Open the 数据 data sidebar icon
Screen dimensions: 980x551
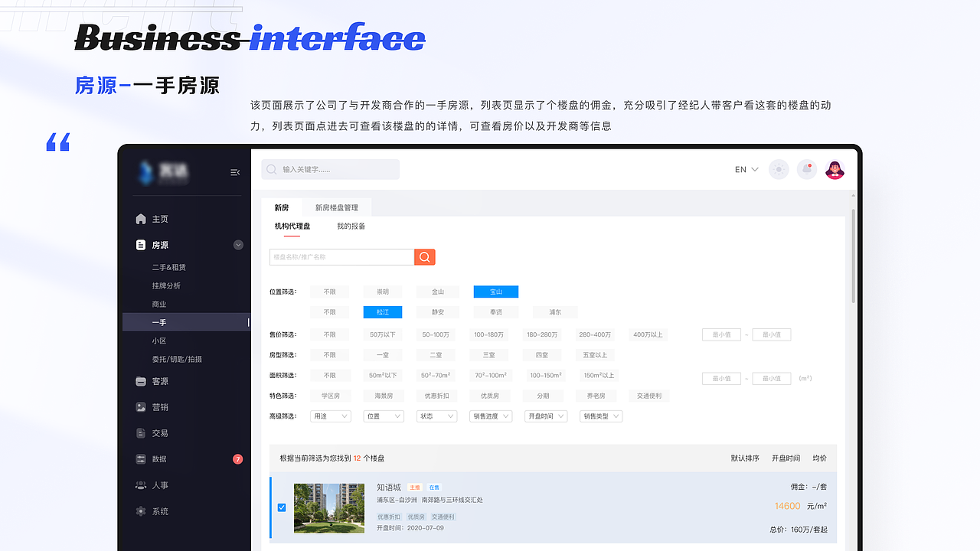[141, 459]
